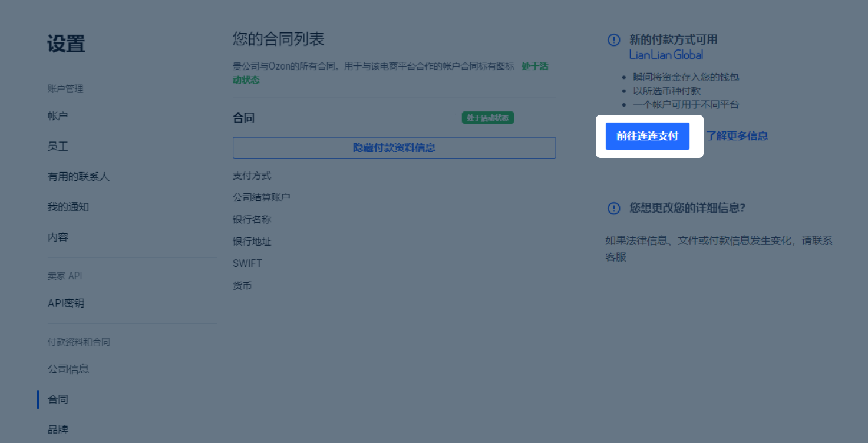Click the 瞬间将资金存入您的钱包 bullet
The width and height of the screenshot is (868, 443).
686,77
